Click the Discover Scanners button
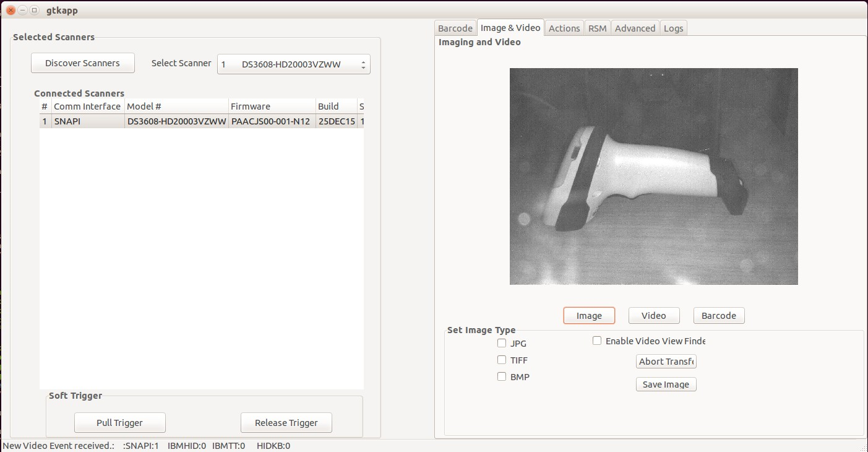Image resolution: width=868 pixels, height=452 pixels. click(x=82, y=63)
